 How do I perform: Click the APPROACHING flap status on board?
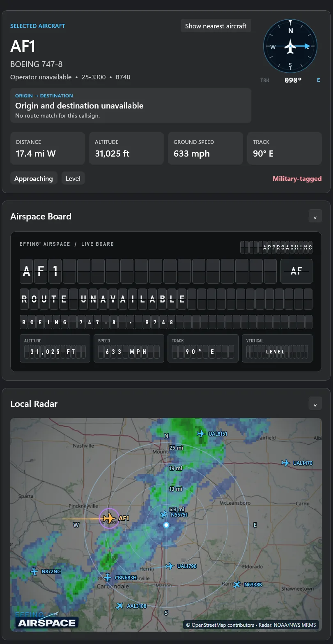pos(276,247)
